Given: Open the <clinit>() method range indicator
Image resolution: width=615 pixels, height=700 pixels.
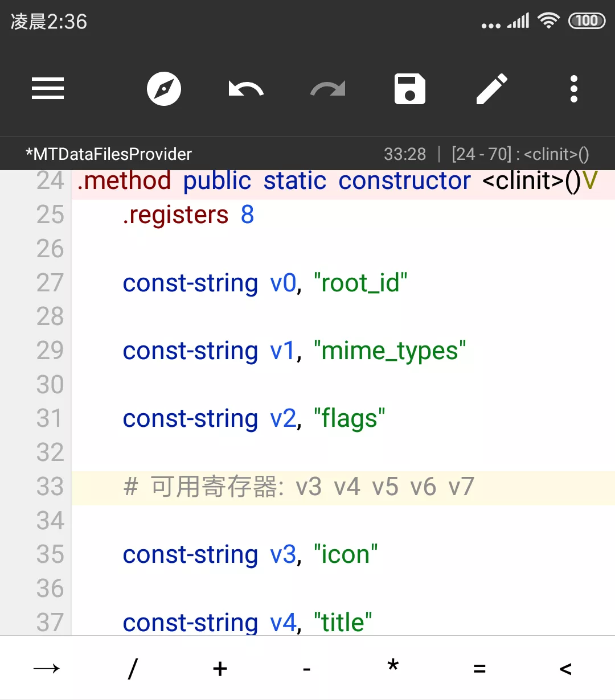Looking at the screenshot, I should 520,154.
